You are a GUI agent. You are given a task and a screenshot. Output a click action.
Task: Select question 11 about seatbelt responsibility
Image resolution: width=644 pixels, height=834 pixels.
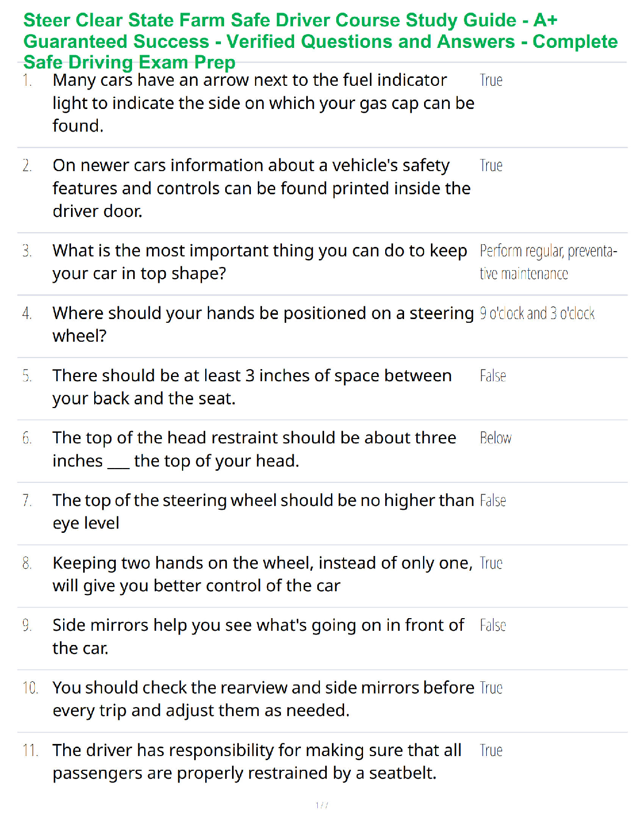tap(257, 761)
